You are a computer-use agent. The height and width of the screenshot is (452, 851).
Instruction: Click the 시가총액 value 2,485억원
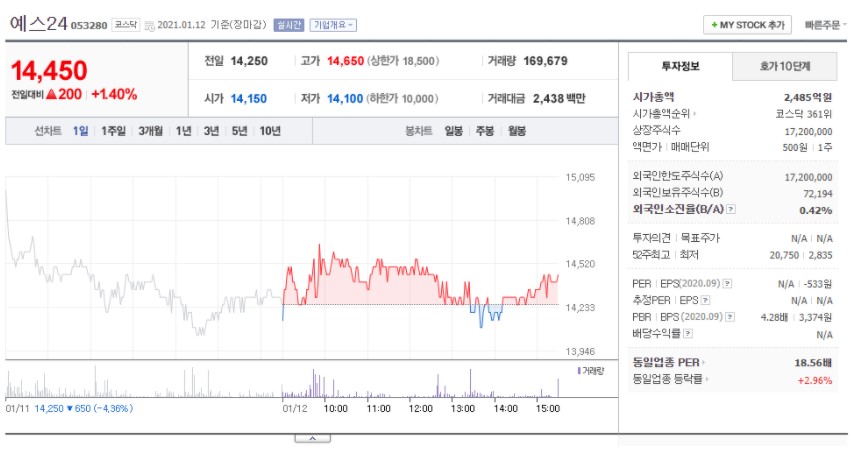click(x=808, y=98)
